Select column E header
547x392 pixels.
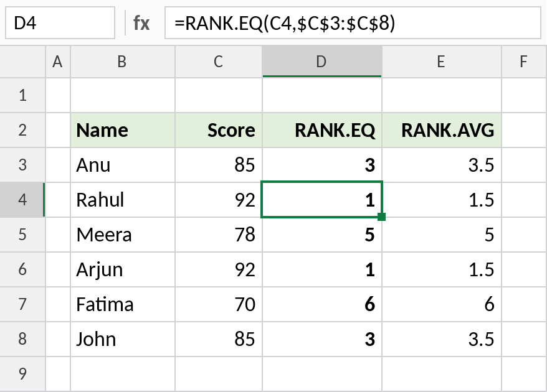click(x=442, y=62)
